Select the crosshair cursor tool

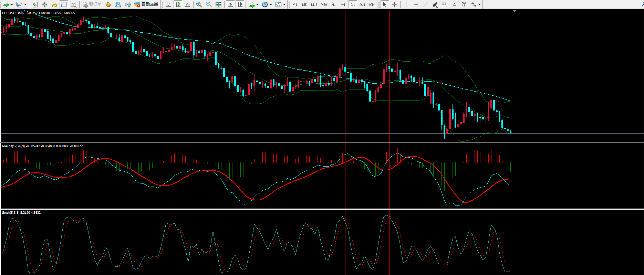pyautogui.click(x=394, y=4)
